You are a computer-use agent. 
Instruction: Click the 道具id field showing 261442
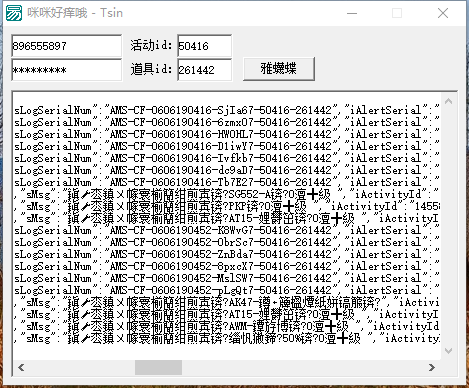coord(204,70)
